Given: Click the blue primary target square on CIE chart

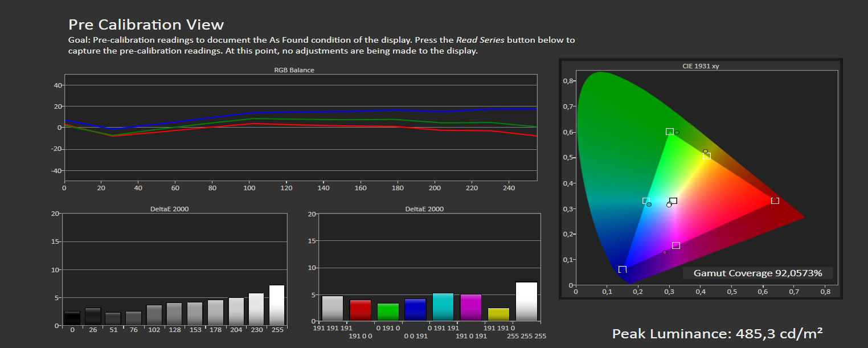Looking at the screenshot, I should tap(623, 269).
